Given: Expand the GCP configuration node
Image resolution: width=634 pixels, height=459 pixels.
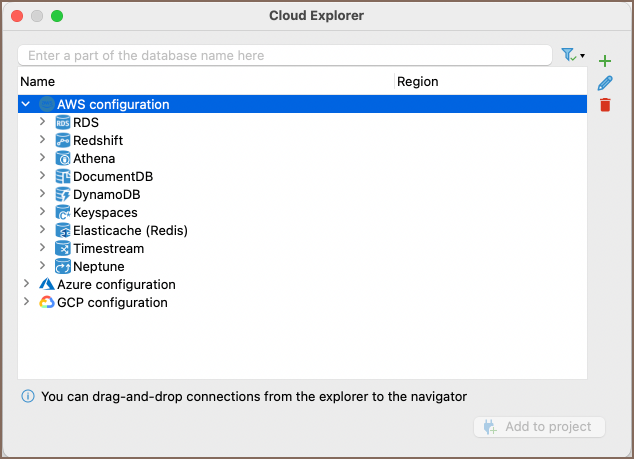Looking at the screenshot, I should click(x=26, y=302).
